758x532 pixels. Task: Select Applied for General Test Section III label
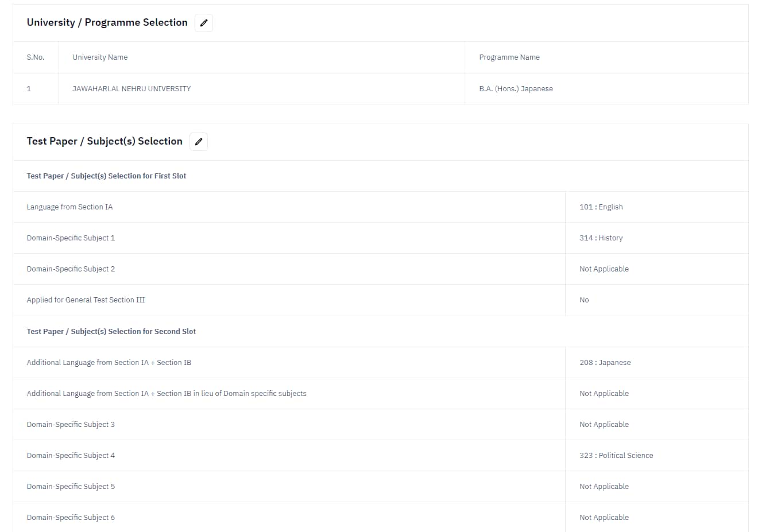[86, 300]
